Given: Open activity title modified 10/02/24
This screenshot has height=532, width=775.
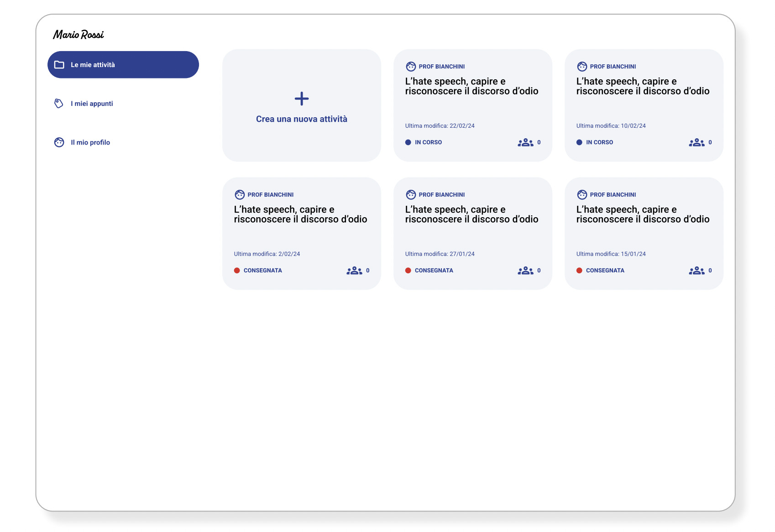Looking at the screenshot, I should click(643, 86).
